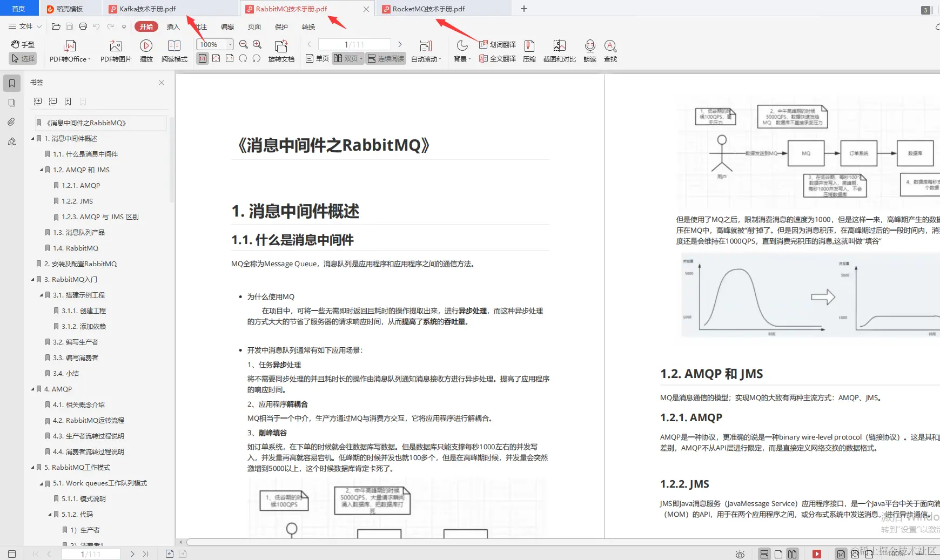Enter 阅读模式 reading mode
This screenshot has width=940, height=560.
click(x=174, y=51)
